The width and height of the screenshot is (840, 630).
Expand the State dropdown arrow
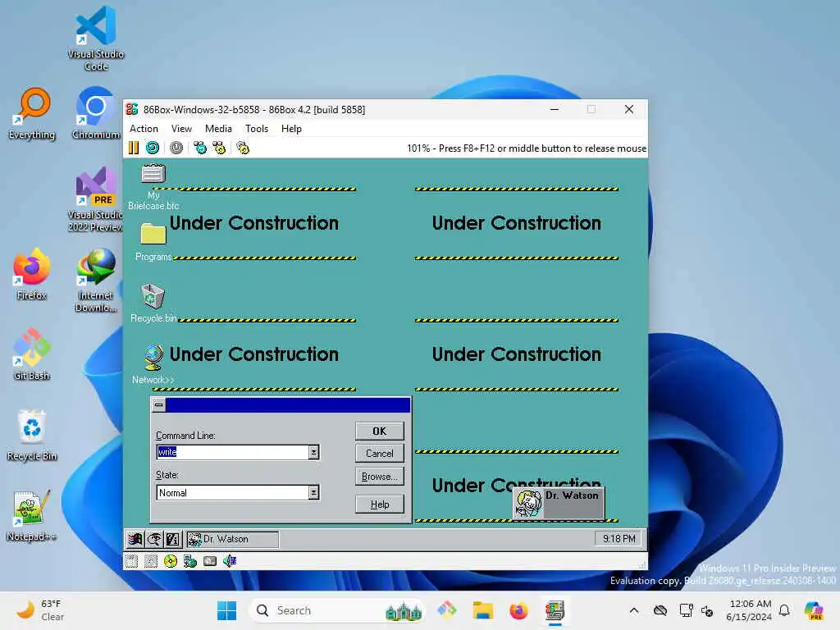click(314, 492)
